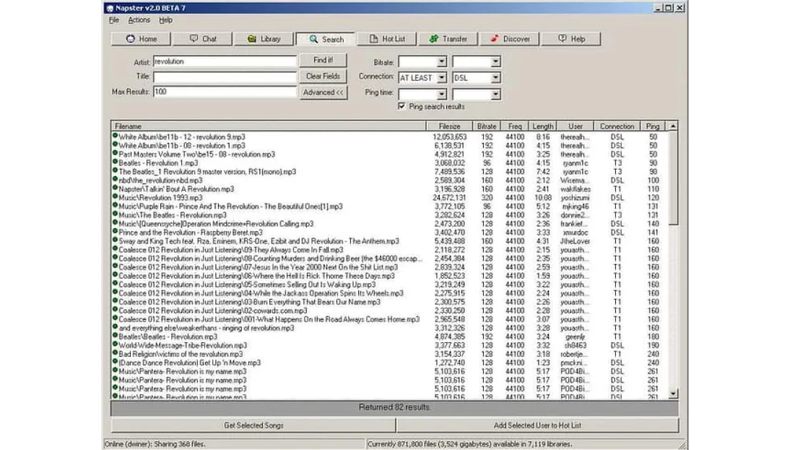Click the Napster cat icon in title bar

(x=110, y=8)
